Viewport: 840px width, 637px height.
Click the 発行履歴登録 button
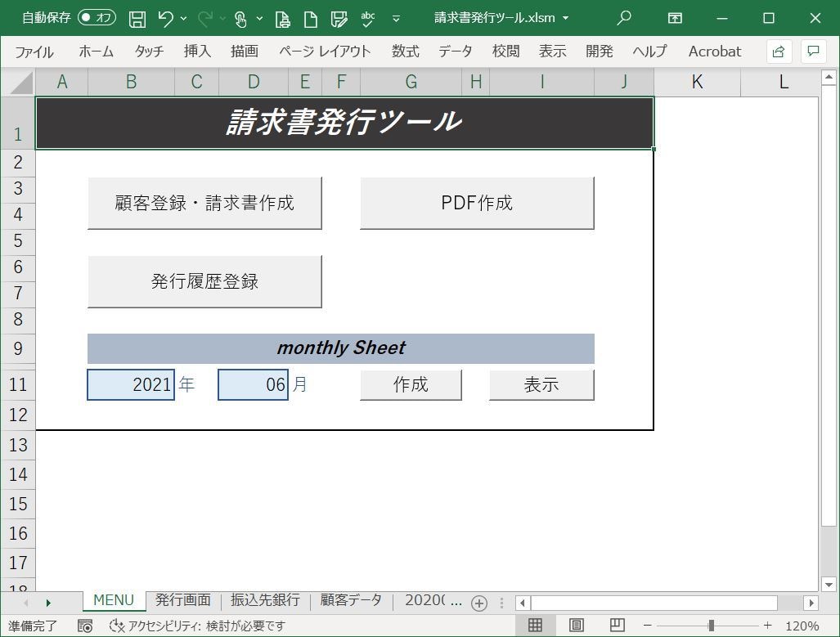point(204,281)
